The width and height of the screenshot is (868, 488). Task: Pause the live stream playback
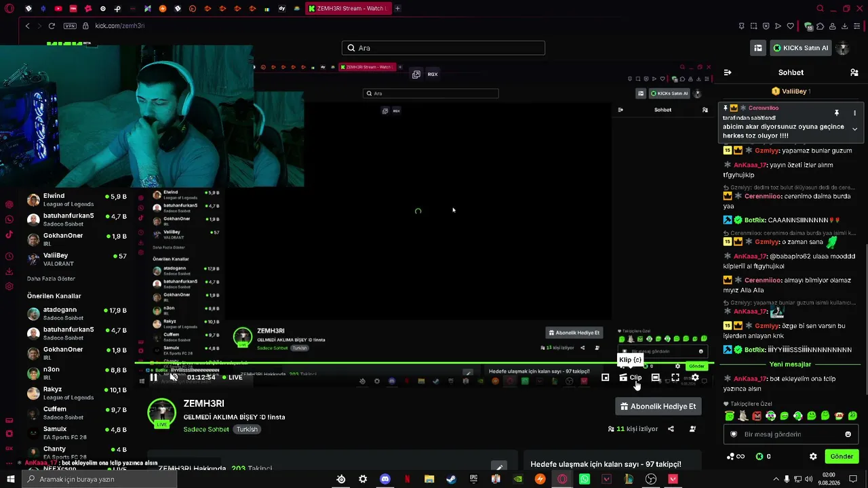tap(154, 378)
